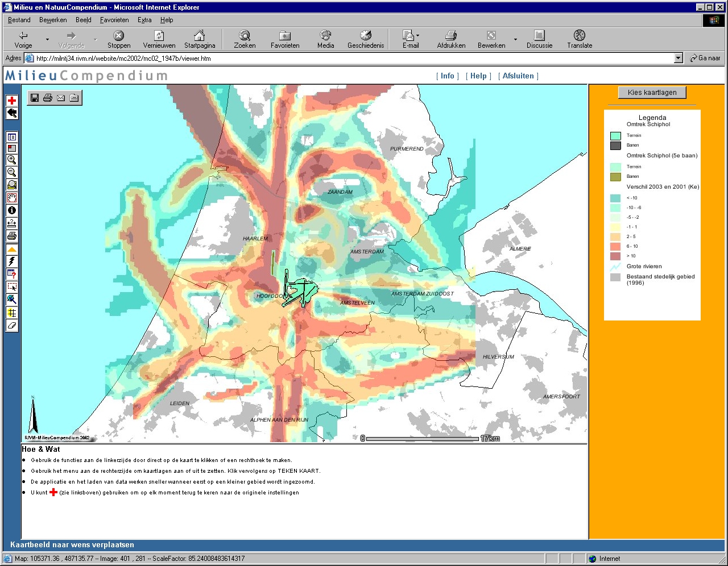Open the Favorieten menu
The height and width of the screenshot is (566, 728).
click(x=114, y=20)
